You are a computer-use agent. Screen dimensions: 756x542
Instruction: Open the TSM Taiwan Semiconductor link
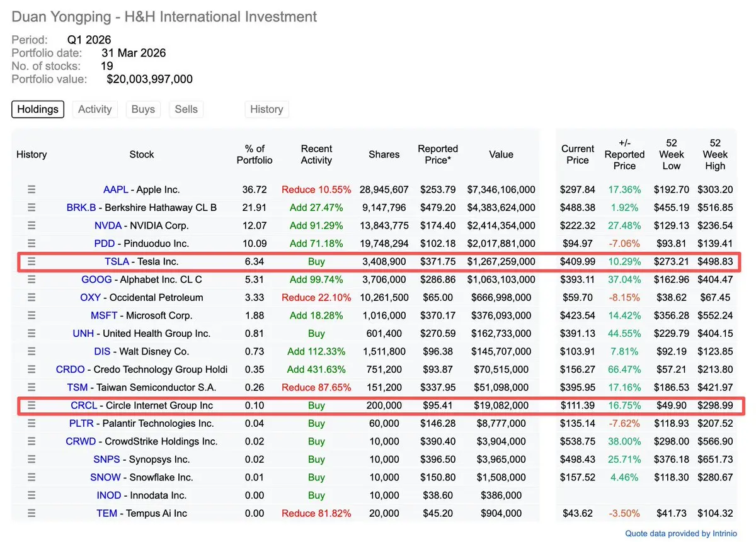142,387
